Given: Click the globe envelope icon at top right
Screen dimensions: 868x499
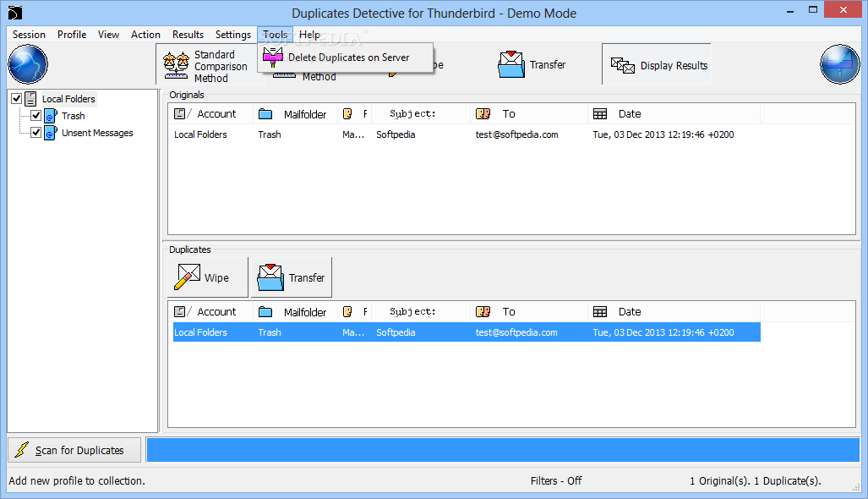Looking at the screenshot, I should 840,64.
